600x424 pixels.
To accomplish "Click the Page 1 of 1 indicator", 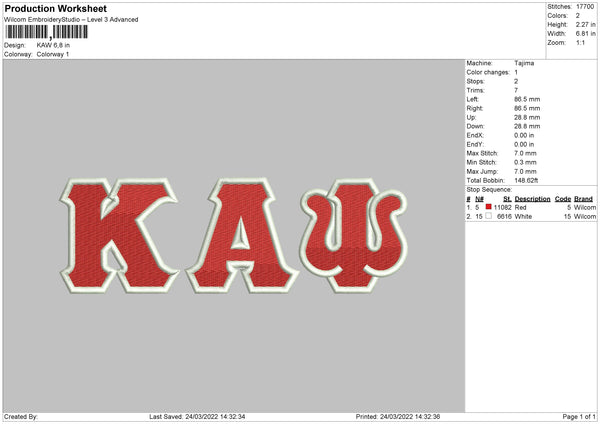I will [579, 417].
